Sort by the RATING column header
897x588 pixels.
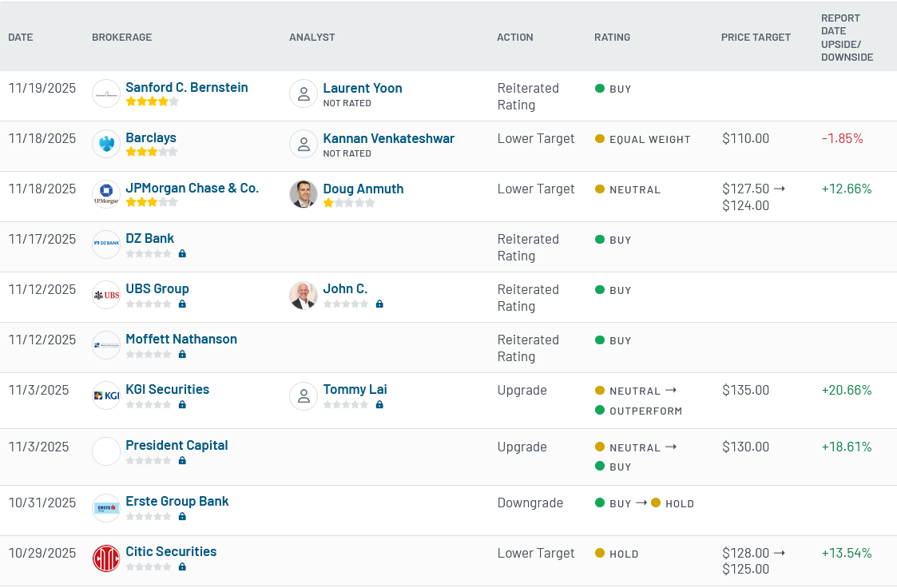[612, 38]
